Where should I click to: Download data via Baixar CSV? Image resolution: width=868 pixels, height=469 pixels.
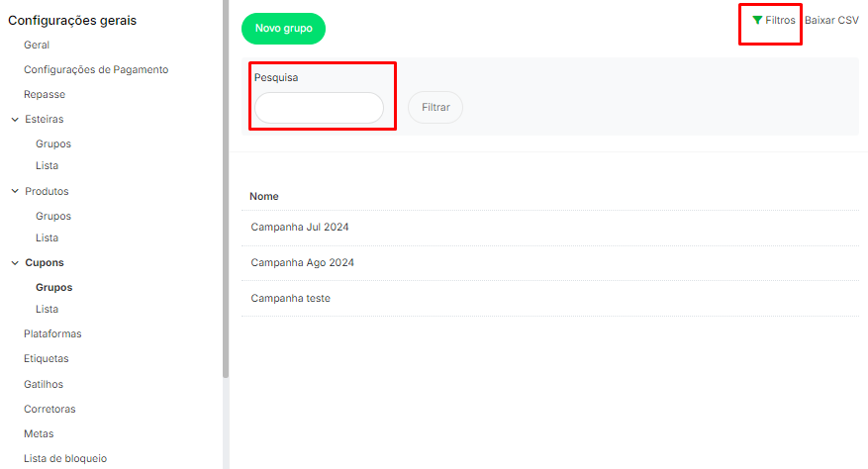pyautogui.click(x=831, y=20)
